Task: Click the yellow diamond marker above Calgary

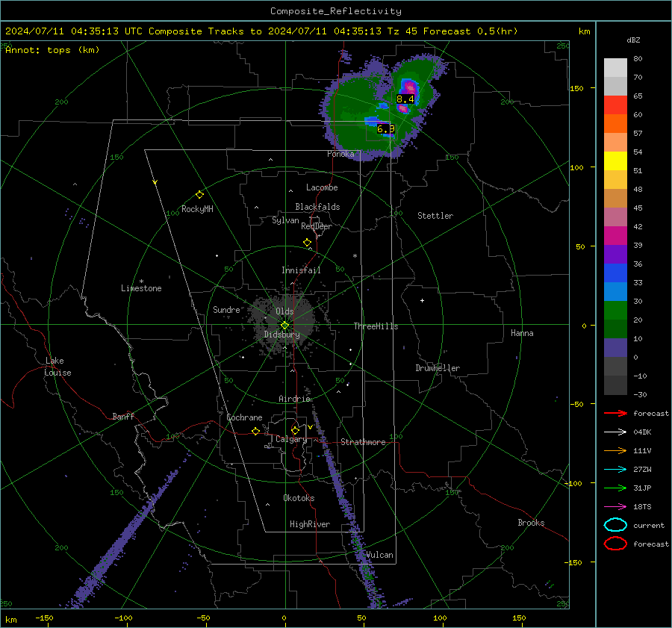Action: [295, 430]
